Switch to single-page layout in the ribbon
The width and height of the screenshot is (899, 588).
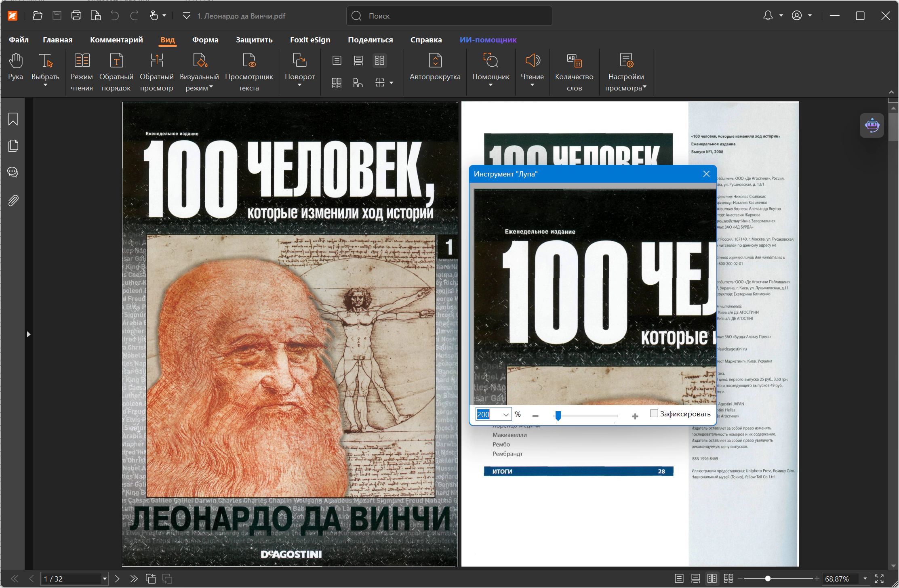point(337,61)
